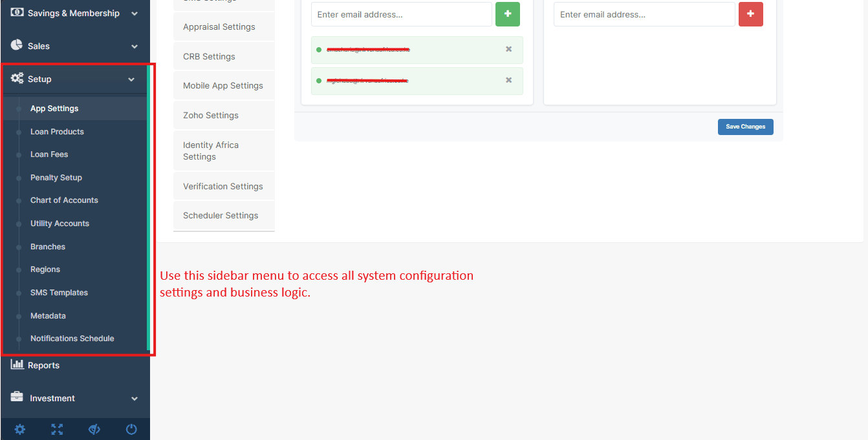Click the Investment briefcase icon
This screenshot has width=868, height=440.
(17, 397)
